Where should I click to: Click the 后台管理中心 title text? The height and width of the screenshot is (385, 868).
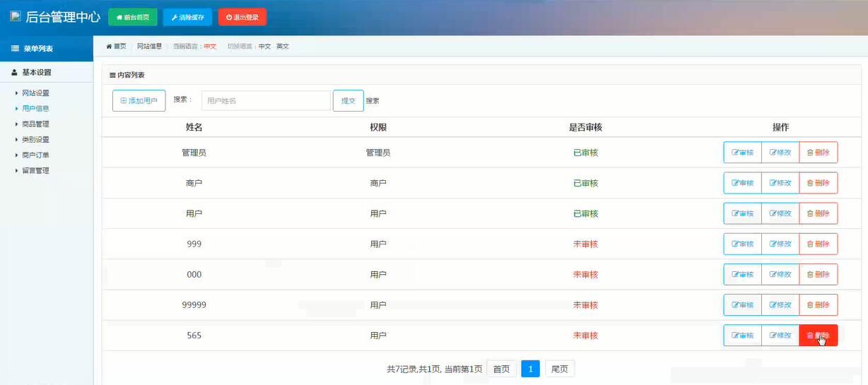click(x=63, y=17)
